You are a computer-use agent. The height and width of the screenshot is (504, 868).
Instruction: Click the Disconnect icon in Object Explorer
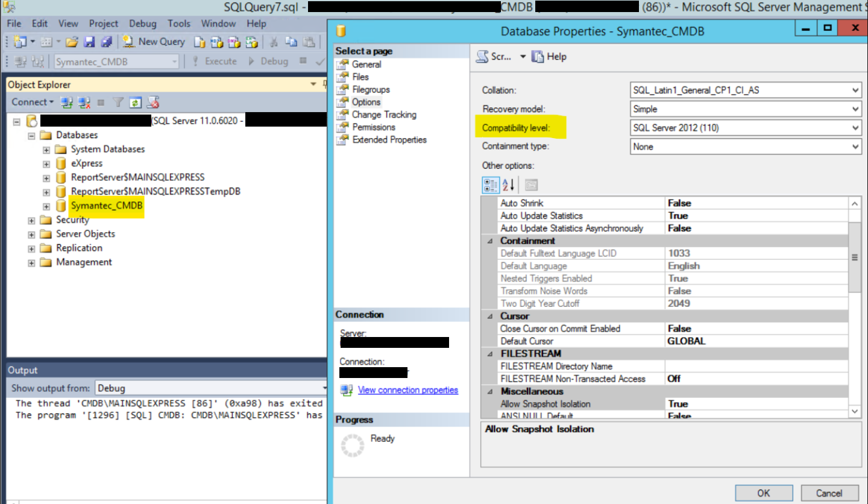tap(84, 102)
